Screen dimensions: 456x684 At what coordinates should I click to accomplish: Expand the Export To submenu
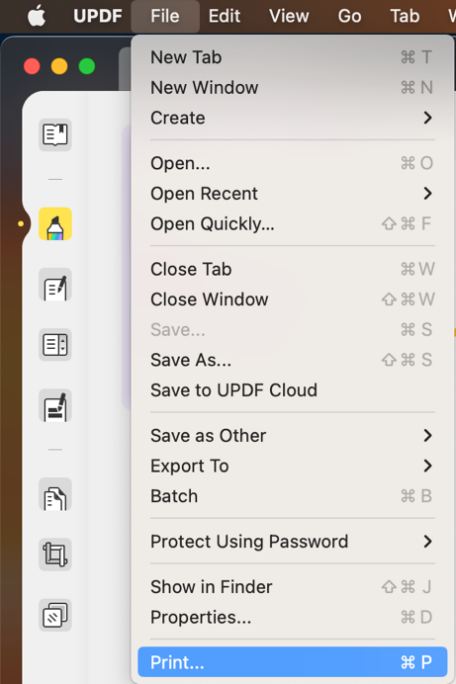(292, 466)
